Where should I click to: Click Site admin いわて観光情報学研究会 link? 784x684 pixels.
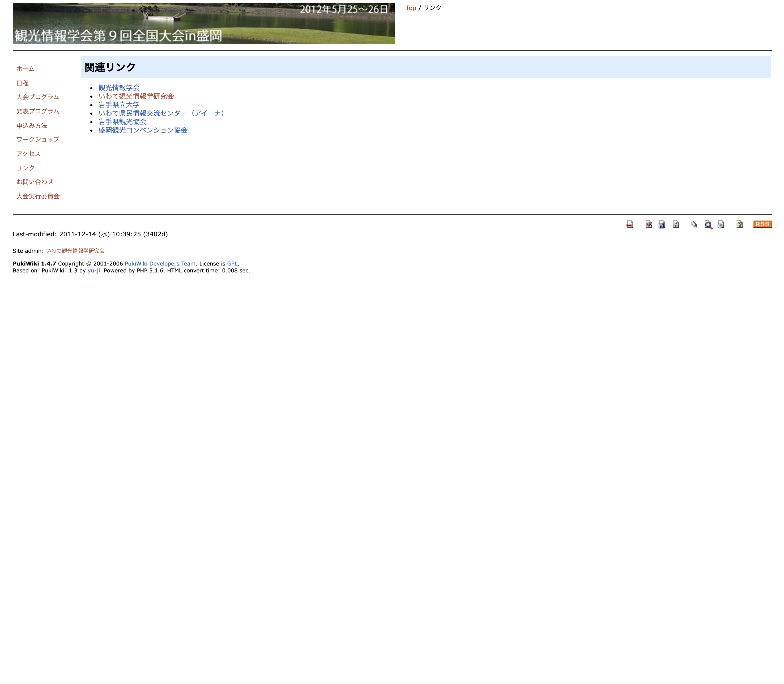click(x=75, y=251)
